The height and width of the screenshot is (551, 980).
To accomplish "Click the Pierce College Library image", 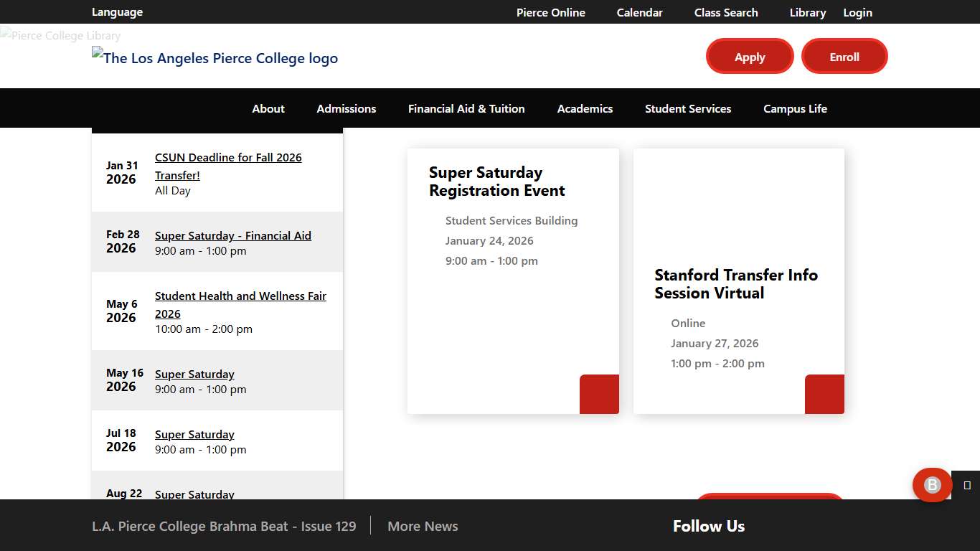I will click(60, 35).
